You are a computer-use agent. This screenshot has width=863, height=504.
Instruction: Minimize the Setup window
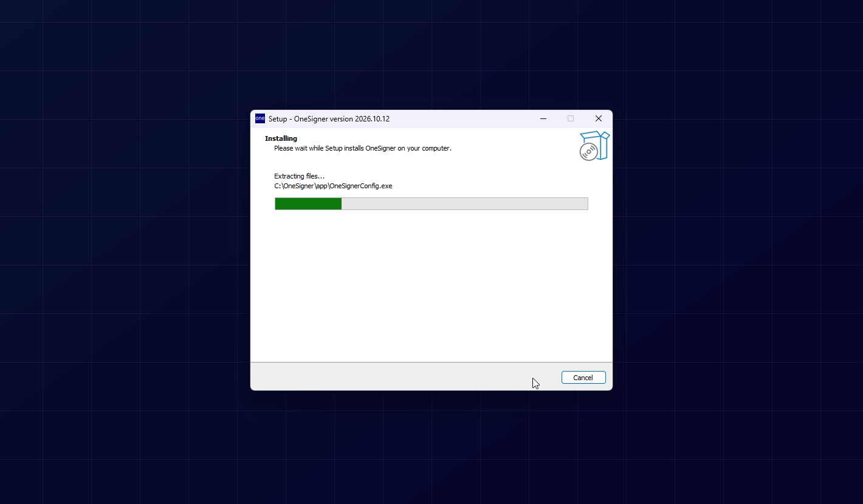(x=543, y=119)
